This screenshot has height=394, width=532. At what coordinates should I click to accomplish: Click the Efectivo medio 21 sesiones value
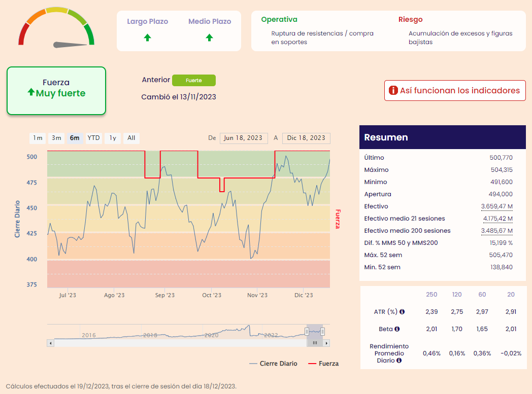click(497, 219)
